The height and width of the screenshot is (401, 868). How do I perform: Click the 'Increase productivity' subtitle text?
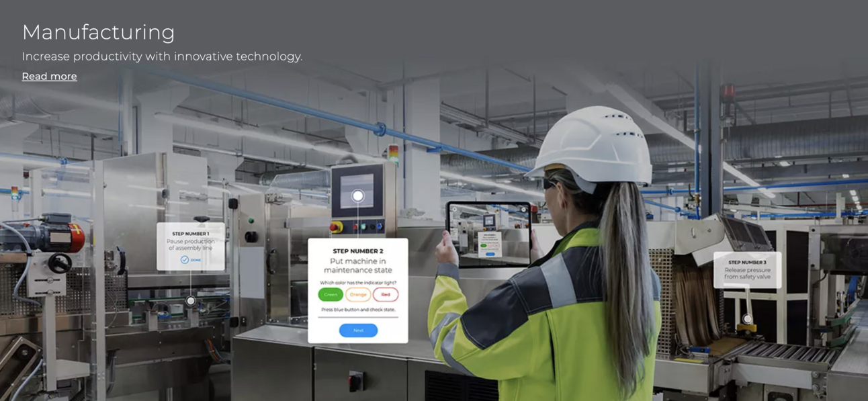click(162, 56)
